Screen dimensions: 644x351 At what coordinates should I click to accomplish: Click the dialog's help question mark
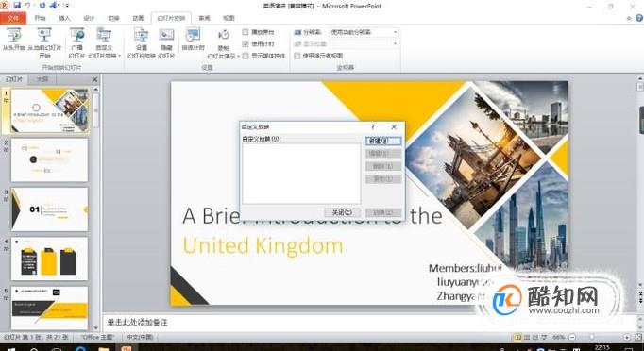point(372,127)
